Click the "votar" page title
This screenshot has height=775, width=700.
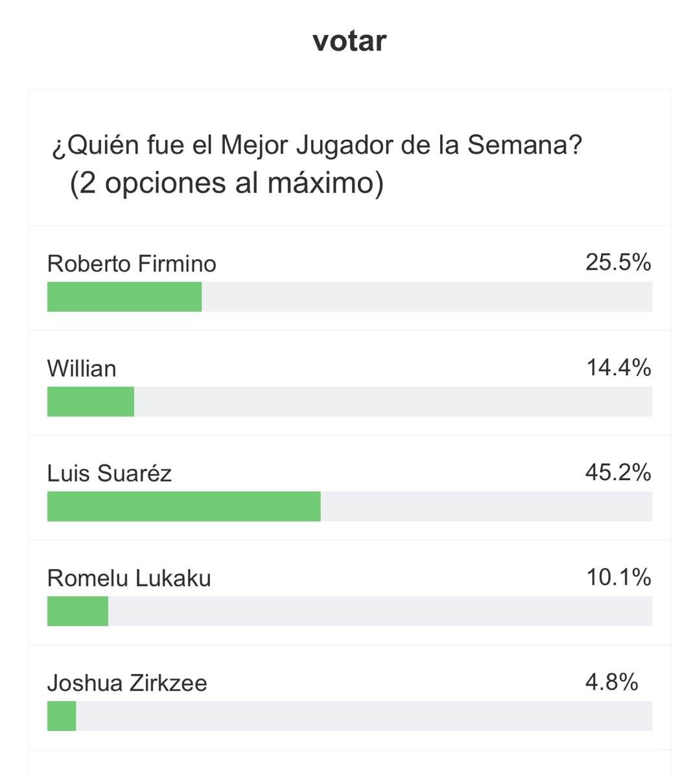[349, 41]
